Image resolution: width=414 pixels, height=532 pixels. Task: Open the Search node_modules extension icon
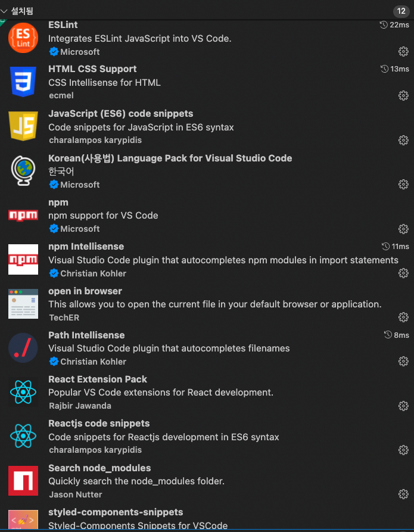[x=23, y=480]
